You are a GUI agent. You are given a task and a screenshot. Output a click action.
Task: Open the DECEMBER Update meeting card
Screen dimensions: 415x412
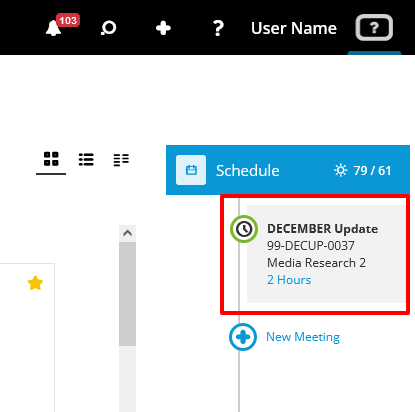point(326,254)
